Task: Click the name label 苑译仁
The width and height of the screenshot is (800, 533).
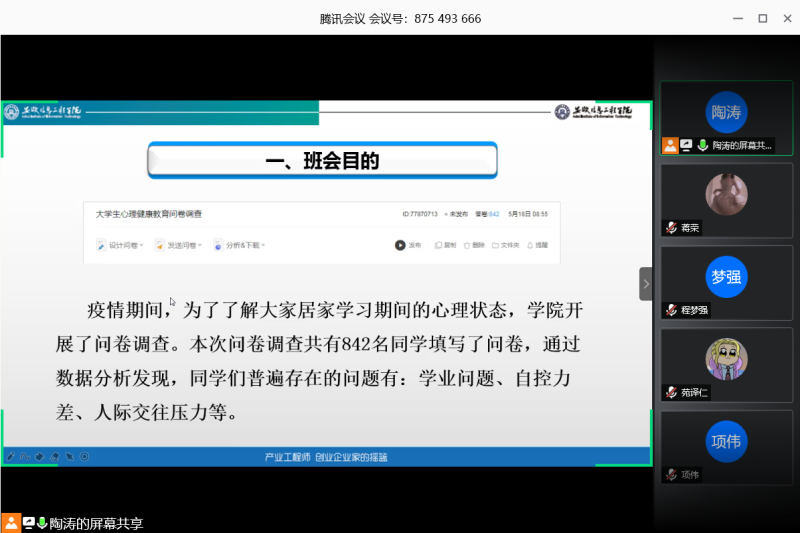Action: click(x=694, y=393)
